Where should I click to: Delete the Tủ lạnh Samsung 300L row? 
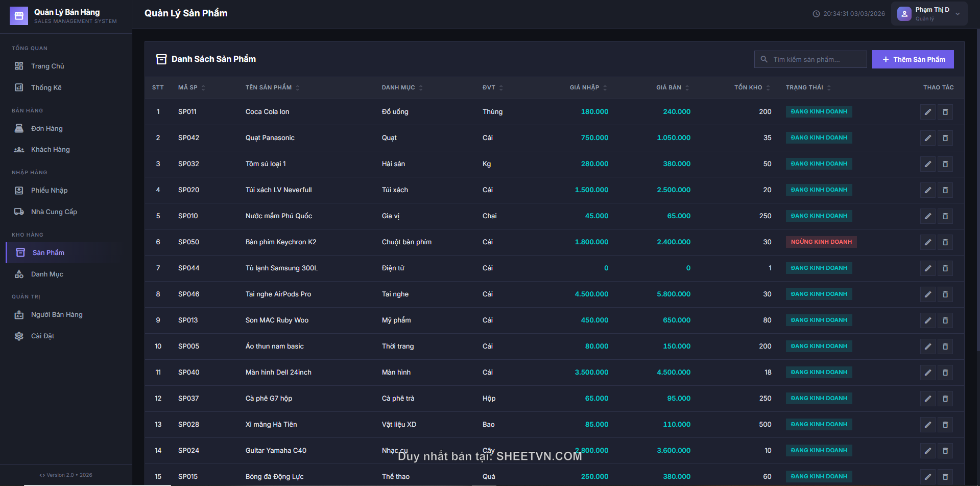(945, 268)
